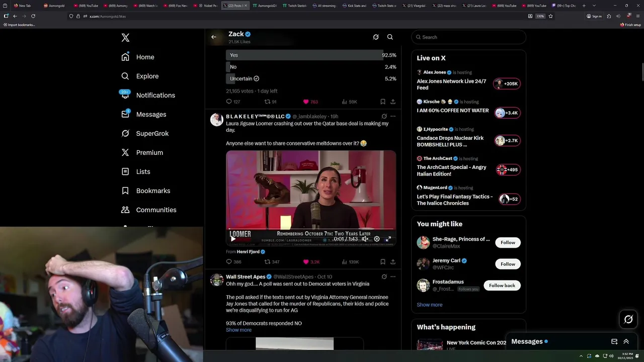Reply to BLAKELEY post with 386 comments
Image resolution: width=644 pixels, height=362 pixels.
pyautogui.click(x=233, y=262)
